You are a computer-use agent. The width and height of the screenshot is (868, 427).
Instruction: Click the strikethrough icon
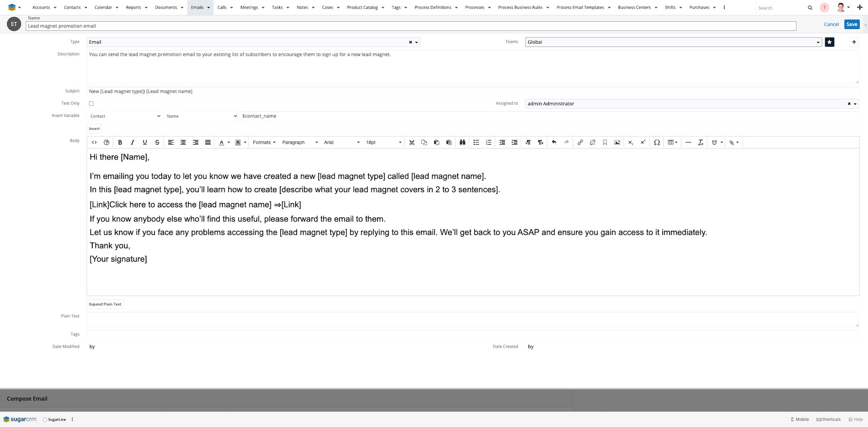(x=157, y=142)
